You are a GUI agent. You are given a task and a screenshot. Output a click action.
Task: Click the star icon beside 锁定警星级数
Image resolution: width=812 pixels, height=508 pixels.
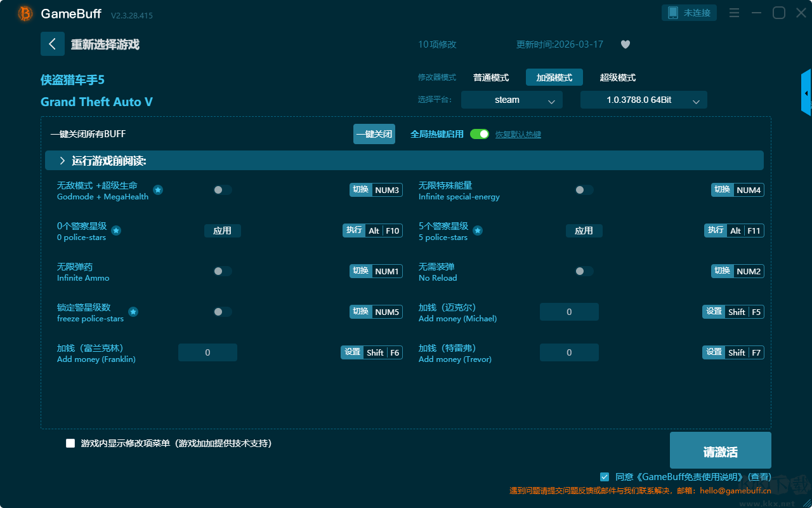click(x=133, y=312)
